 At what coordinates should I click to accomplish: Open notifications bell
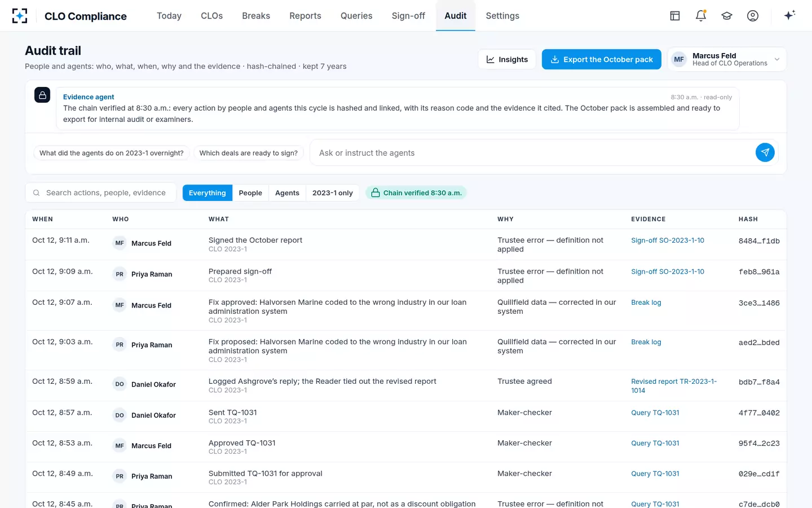tap(701, 16)
